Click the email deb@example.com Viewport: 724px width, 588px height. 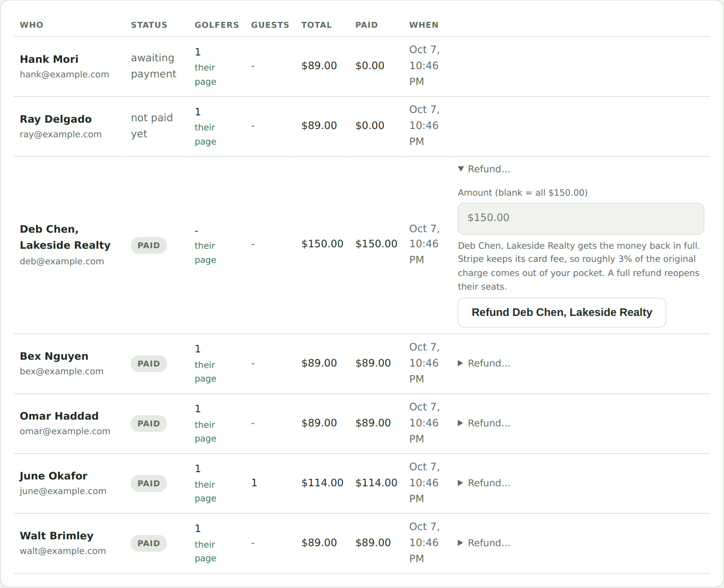(62, 261)
